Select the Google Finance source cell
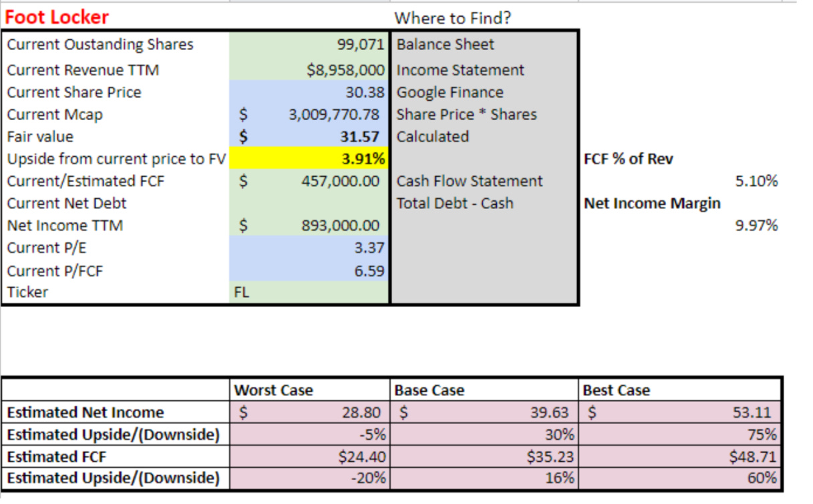This screenshot has height=504, width=813. point(484,91)
